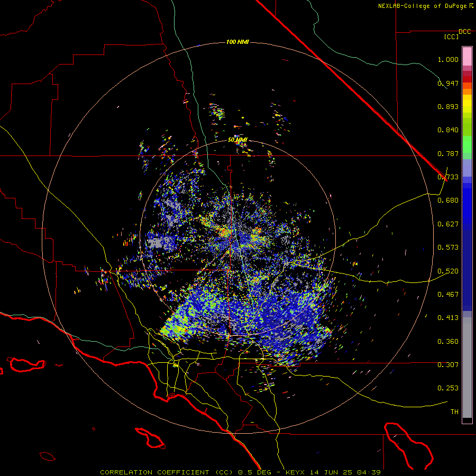Screen dimensions: 476x476
Task: Click the 0.520 scale label
Action: pyautogui.click(x=448, y=271)
